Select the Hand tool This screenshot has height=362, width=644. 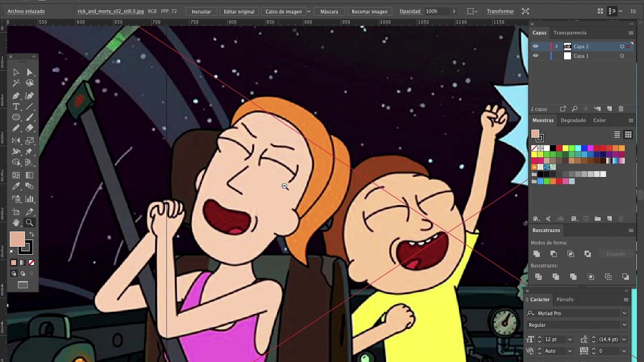[16, 223]
